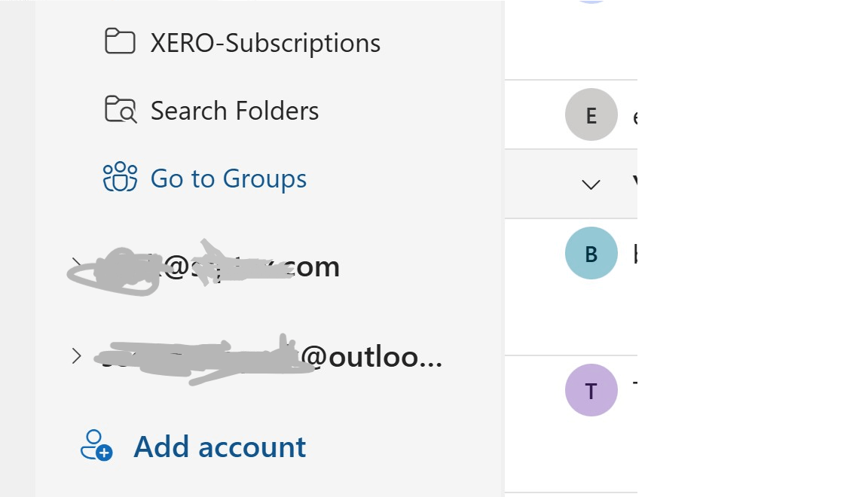The width and height of the screenshot is (868, 497).
Task: Collapse the message group using its chevron
Action: click(591, 184)
